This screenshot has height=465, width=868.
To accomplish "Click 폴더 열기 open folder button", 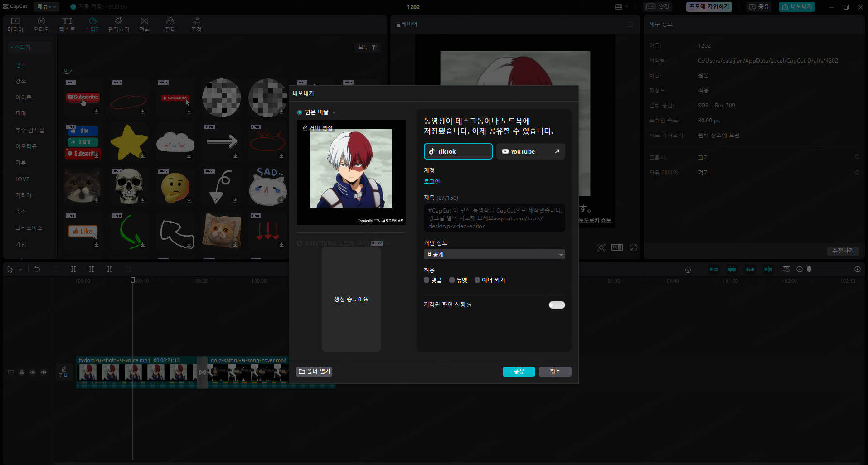I will (x=314, y=372).
